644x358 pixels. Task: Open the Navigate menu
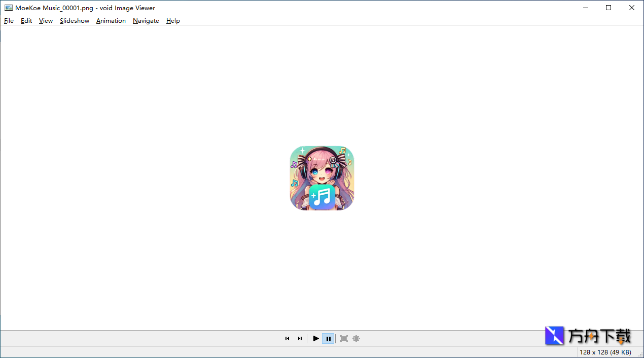pyautogui.click(x=146, y=20)
